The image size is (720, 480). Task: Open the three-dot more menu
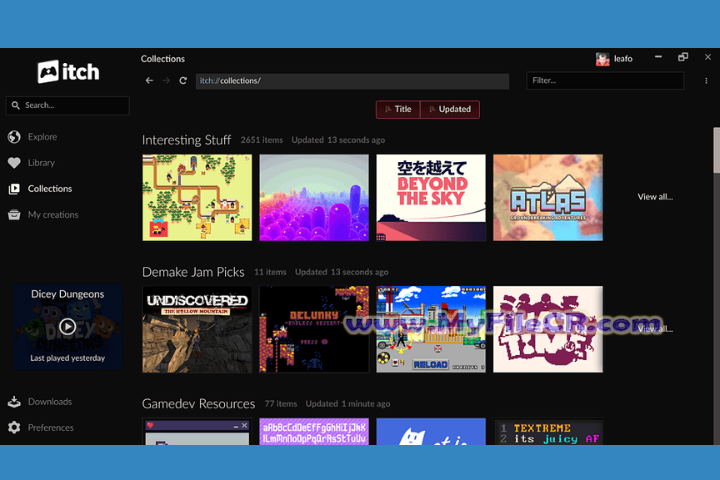pos(706,81)
